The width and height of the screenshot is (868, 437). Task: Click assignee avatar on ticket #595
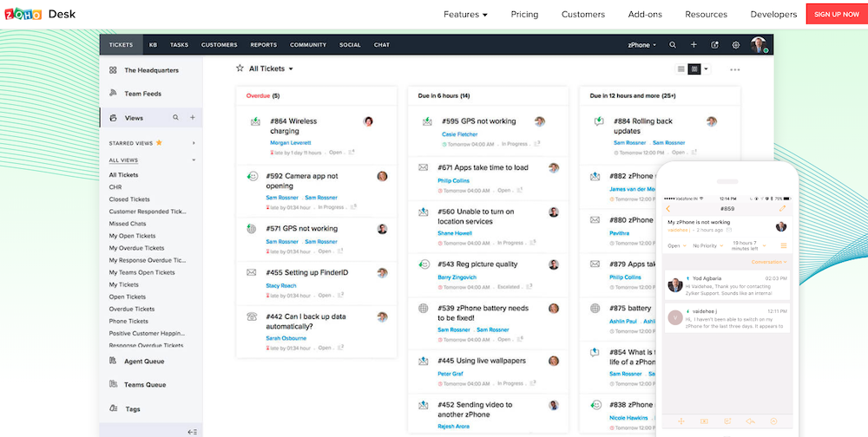click(x=540, y=121)
